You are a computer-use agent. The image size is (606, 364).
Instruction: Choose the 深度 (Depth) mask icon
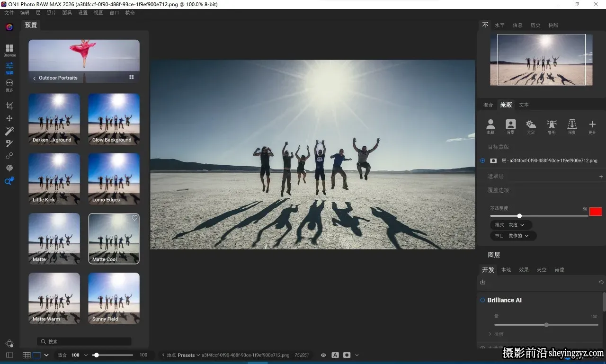pos(572,126)
